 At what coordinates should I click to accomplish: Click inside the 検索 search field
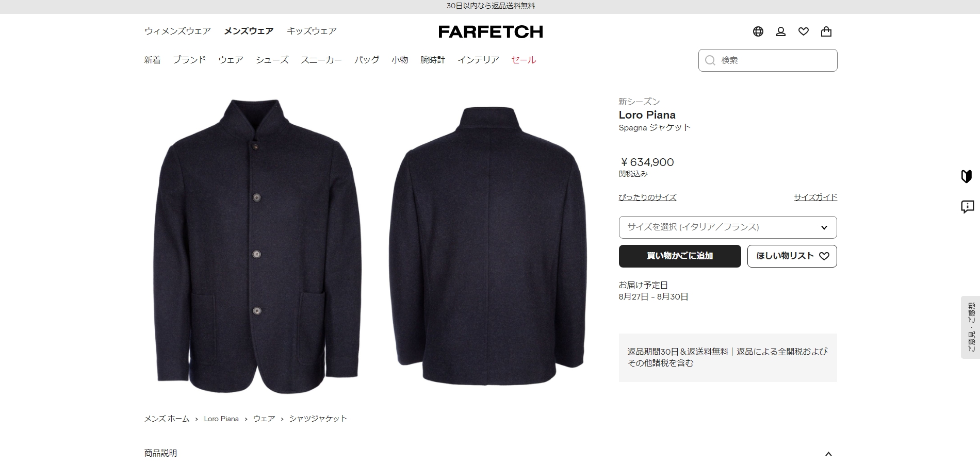pos(768,60)
